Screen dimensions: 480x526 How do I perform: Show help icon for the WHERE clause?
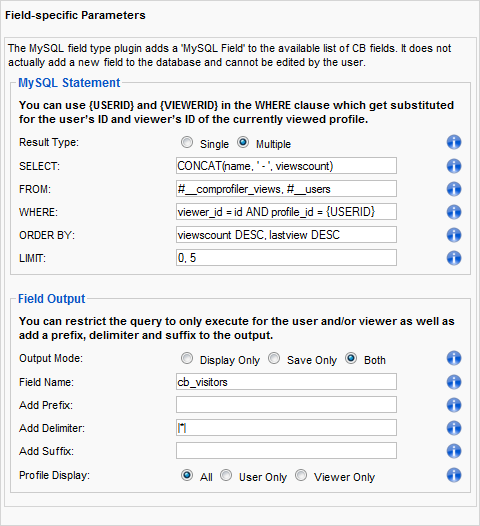(454, 212)
